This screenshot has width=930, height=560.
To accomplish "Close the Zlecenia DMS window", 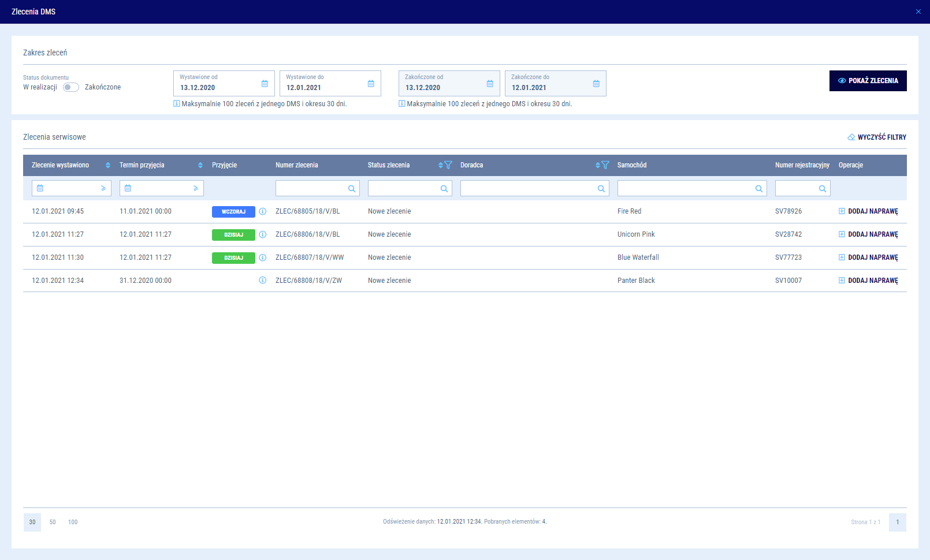I will (918, 12).
